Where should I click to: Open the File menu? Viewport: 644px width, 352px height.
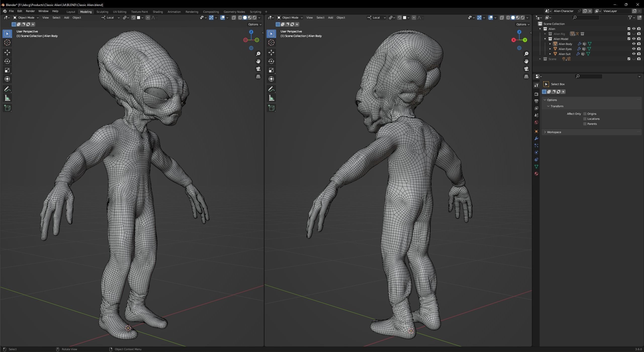[11, 11]
